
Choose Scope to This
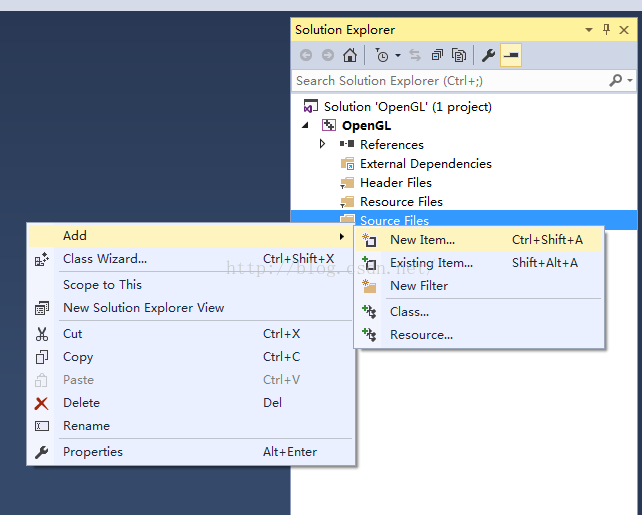190,285
